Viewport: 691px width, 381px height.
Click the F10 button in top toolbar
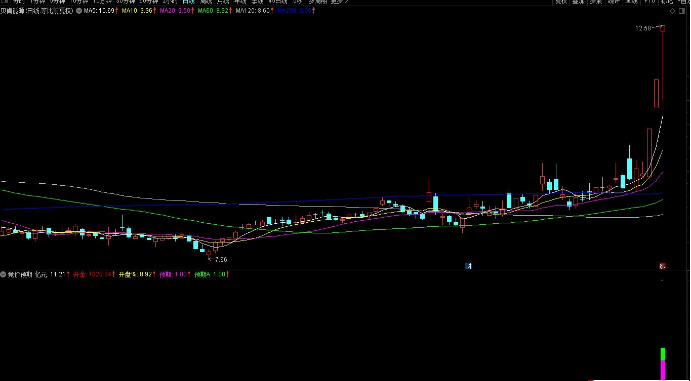click(650, 2)
